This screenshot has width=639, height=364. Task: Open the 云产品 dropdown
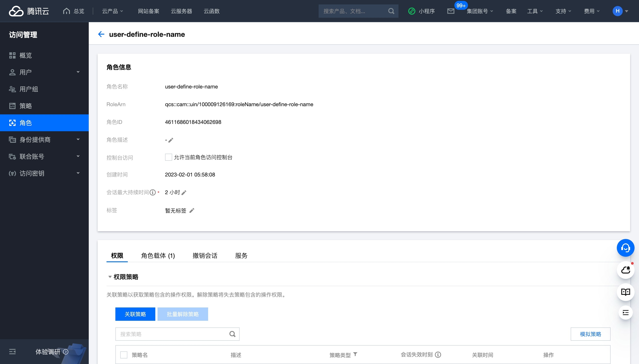click(112, 11)
